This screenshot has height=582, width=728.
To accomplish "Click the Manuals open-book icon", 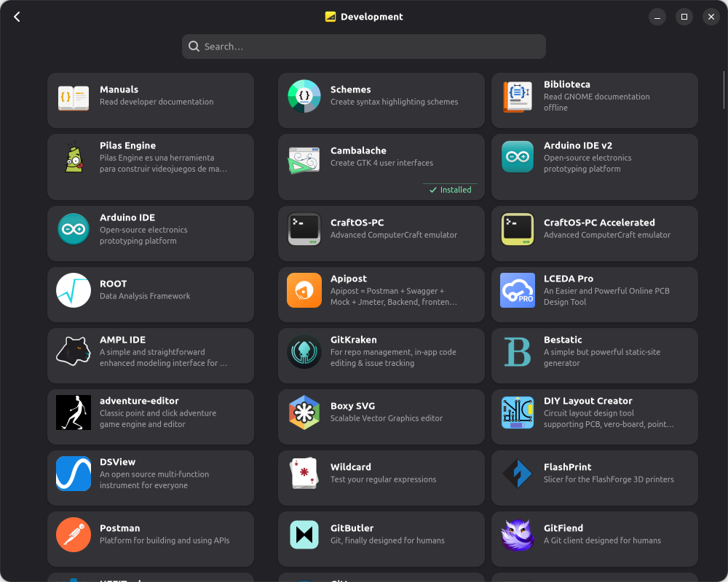I will [x=74, y=97].
